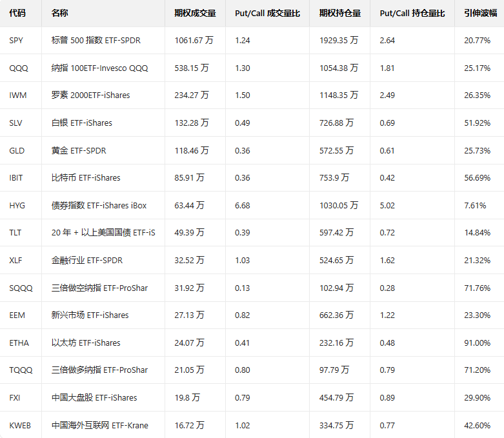The image size is (504, 438).
Task: Click KWEB implied volatility 42.60%
Action: pos(477,426)
